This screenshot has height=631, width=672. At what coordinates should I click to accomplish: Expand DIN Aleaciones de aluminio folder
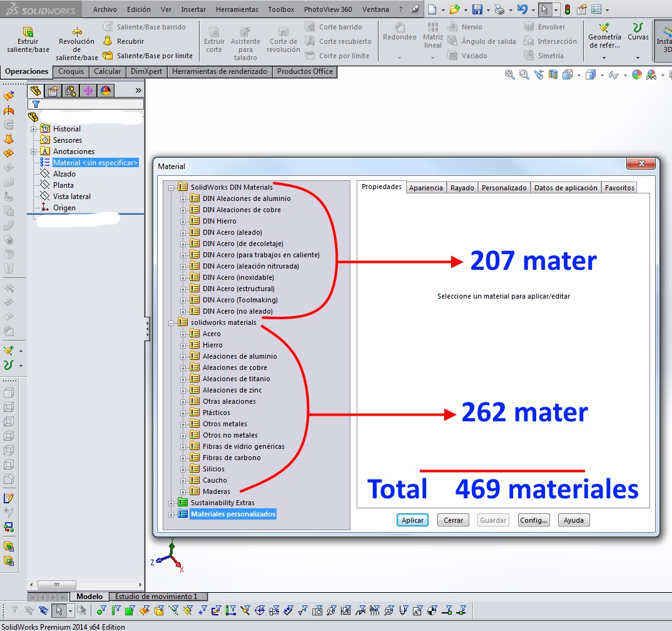183,199
